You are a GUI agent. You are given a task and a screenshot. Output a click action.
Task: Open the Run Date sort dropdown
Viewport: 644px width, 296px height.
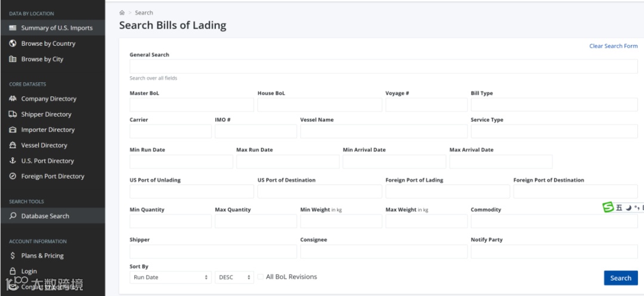point(171,278)
